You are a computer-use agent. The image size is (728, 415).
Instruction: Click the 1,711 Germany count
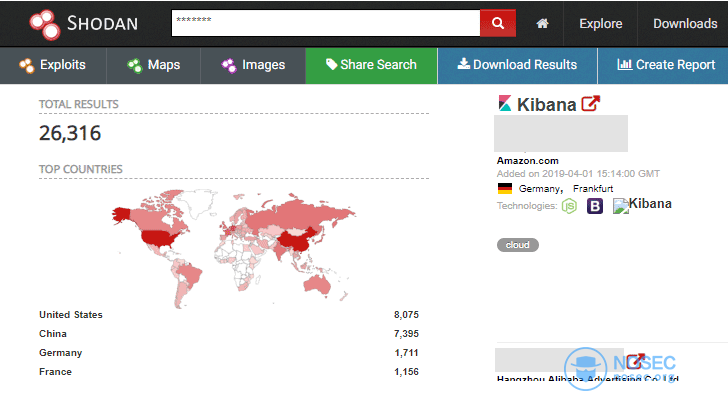pos(406,353)
